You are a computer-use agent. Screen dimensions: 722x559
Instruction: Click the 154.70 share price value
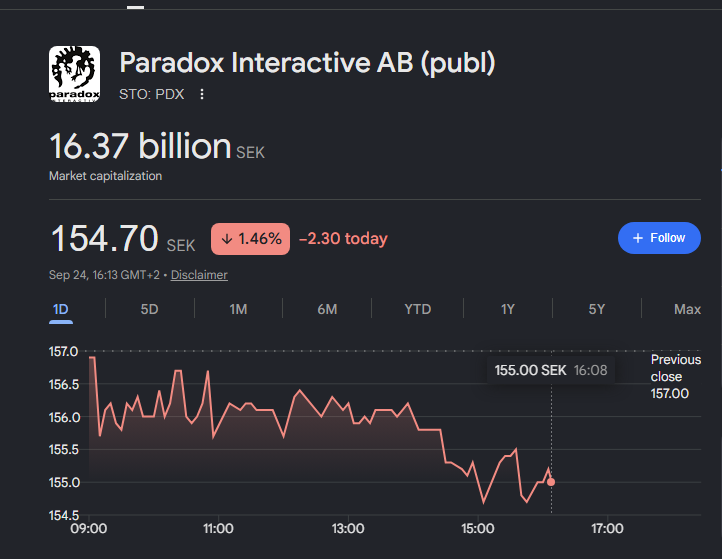[105, 239]
